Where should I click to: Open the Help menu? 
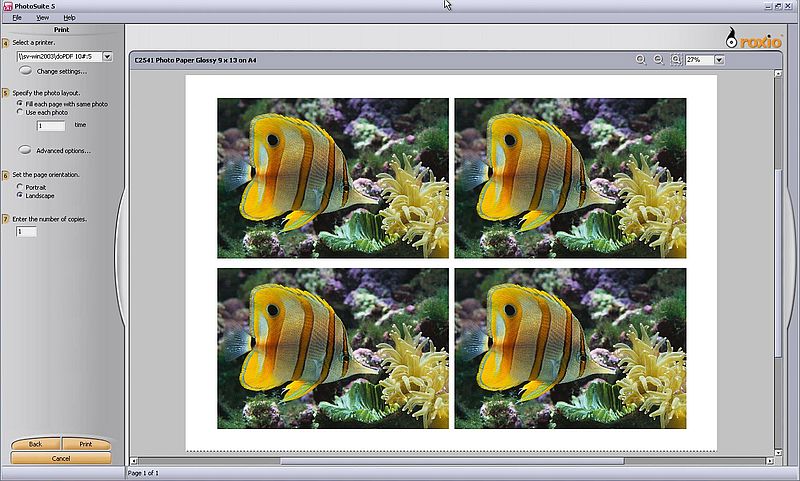point(69,17)
